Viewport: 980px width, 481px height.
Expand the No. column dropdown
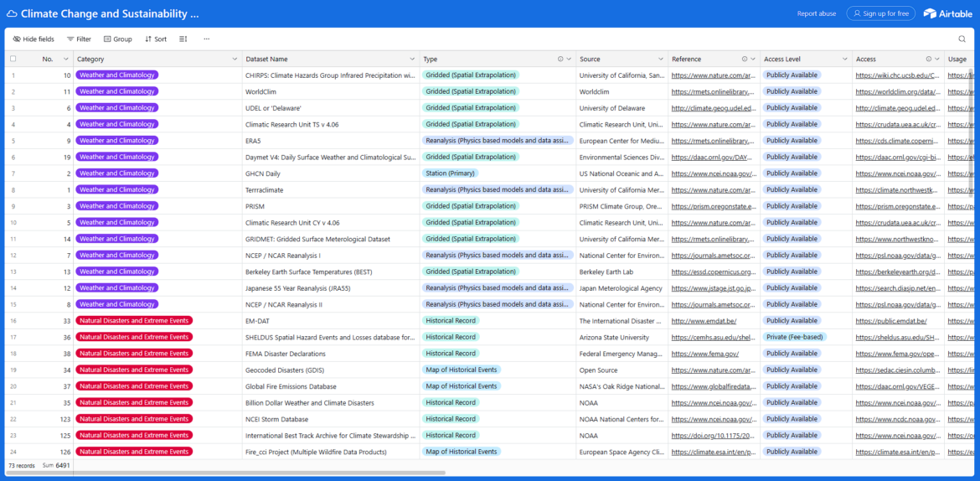coord(65,59)
